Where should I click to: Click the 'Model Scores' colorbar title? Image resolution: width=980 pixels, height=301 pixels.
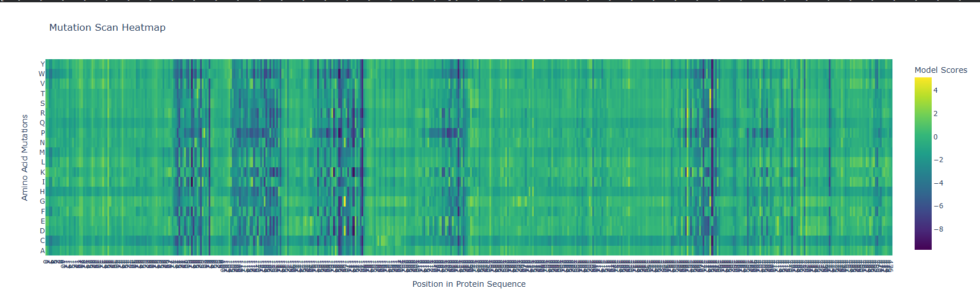coord(941,70)
